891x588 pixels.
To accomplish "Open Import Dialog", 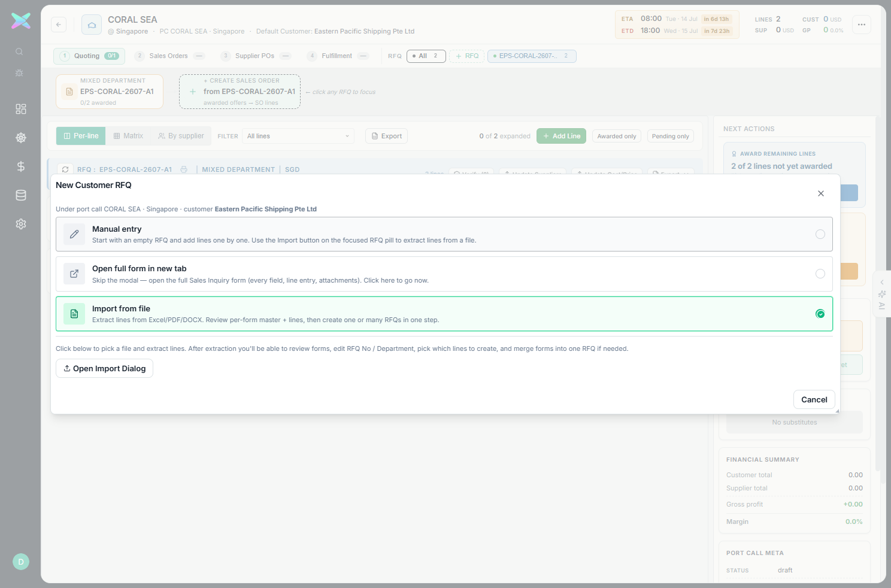I will (x=105, y=368).
